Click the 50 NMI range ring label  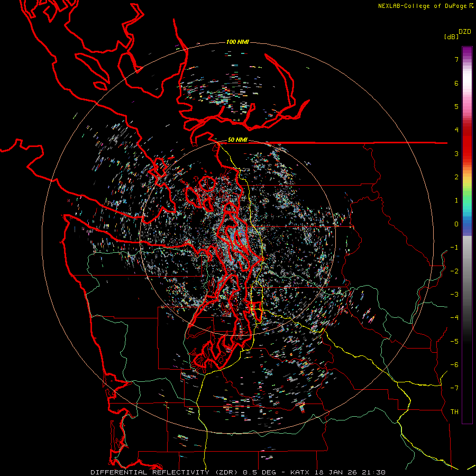(237, 140)
